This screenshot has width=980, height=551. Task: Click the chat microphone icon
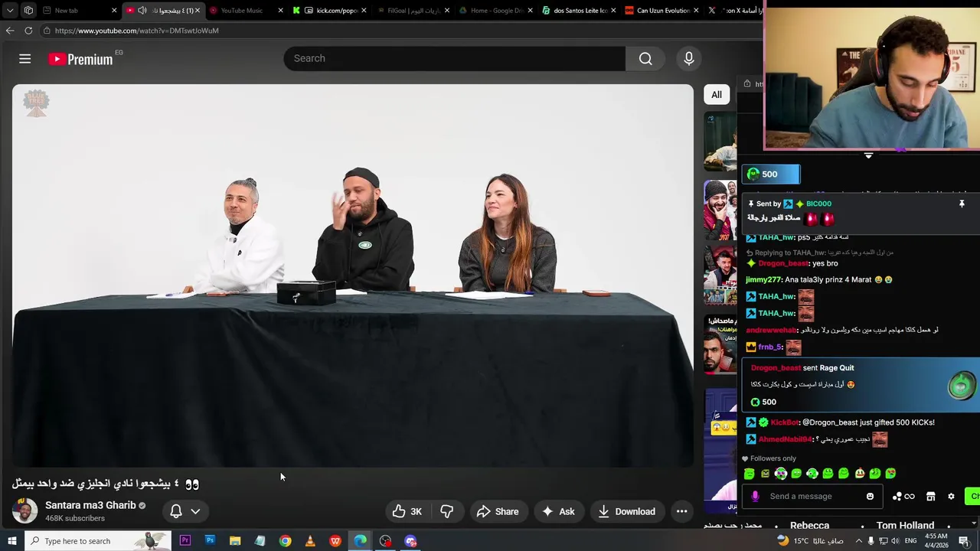755,497
